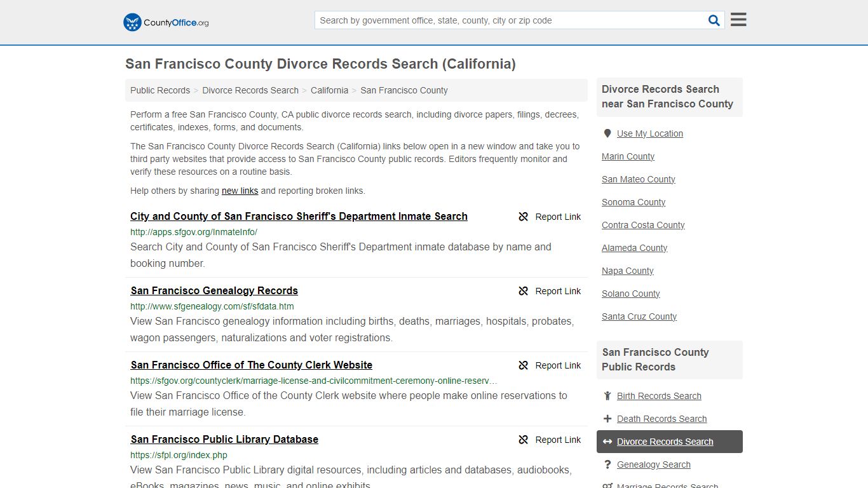Open San Francisco Public Library Database title

(224, 439)
